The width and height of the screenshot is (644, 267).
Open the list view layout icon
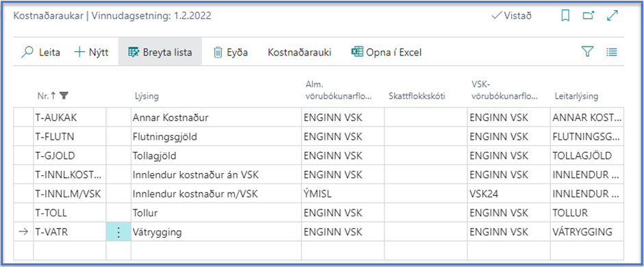coord(612,52)
